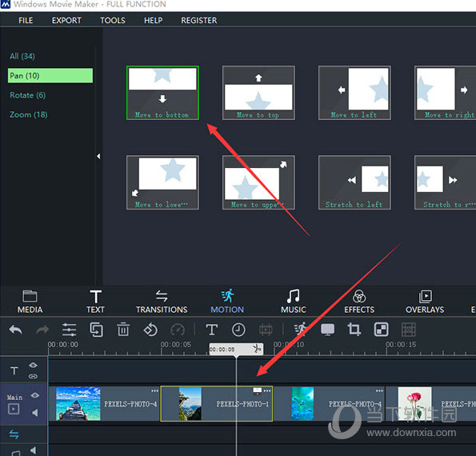The width and height of the screenshot is (476, 456).
Task: Choose the Move to right motion
Action: coord(446,93)
